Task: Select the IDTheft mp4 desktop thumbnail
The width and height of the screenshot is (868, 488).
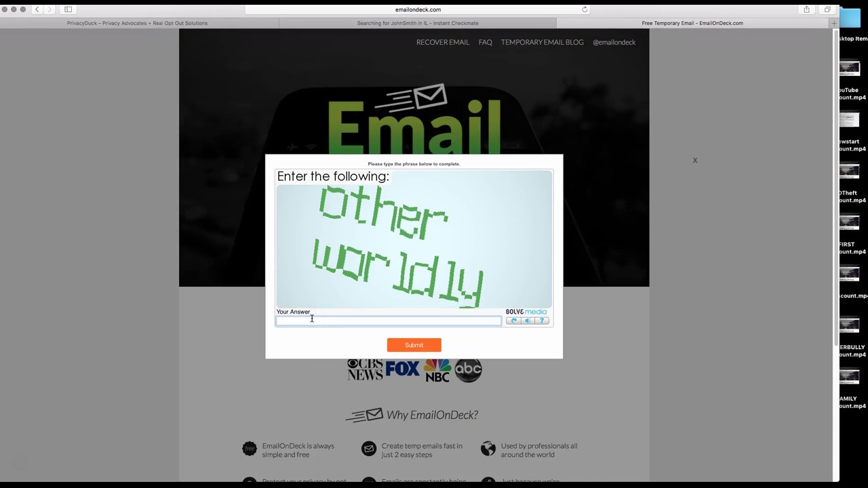Action: 850,171
